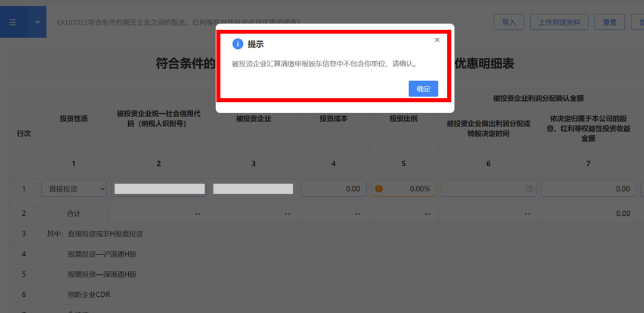Image resolution: width=644 pixels, height=313 pixels.
Task: Click the 投资比例 field showing 0.00%
Action: tap(404, 189)
